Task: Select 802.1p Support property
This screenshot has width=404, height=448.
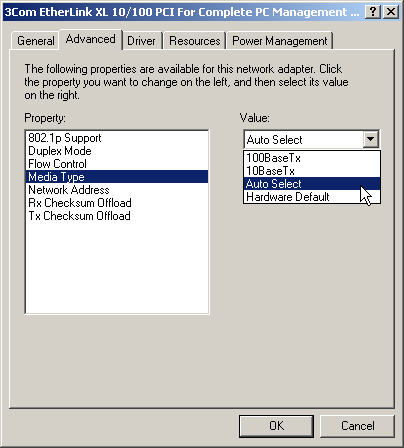Action: [117, 138]
